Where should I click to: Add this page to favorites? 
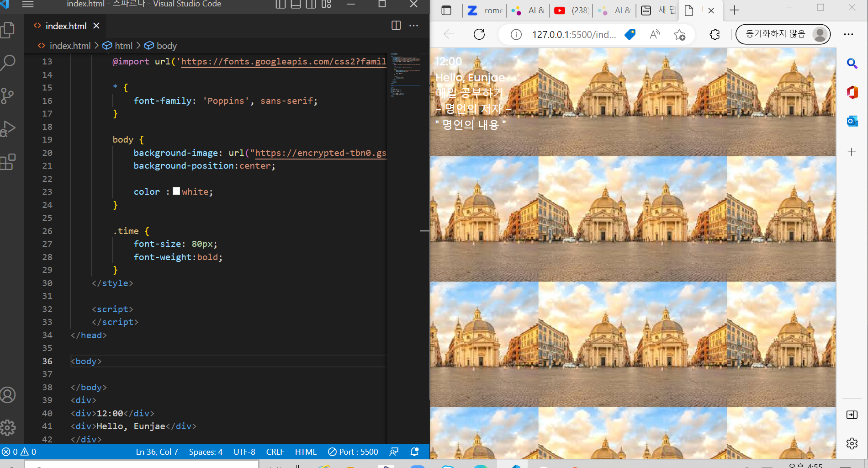click(x=680, y=34)
